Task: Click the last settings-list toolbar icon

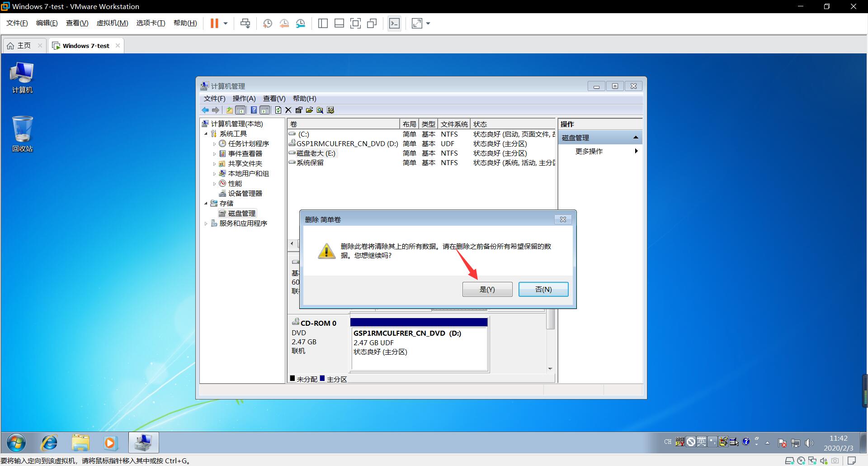Action: coord(330,110)
